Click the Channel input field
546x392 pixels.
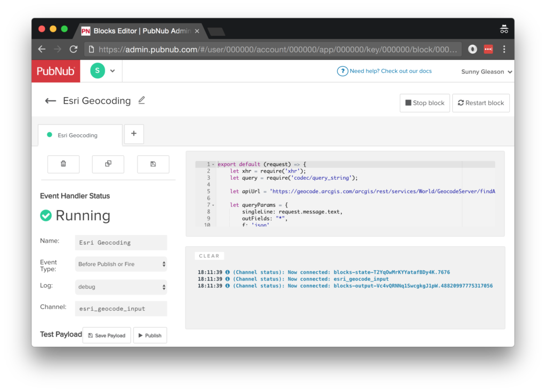click(121, 308)
